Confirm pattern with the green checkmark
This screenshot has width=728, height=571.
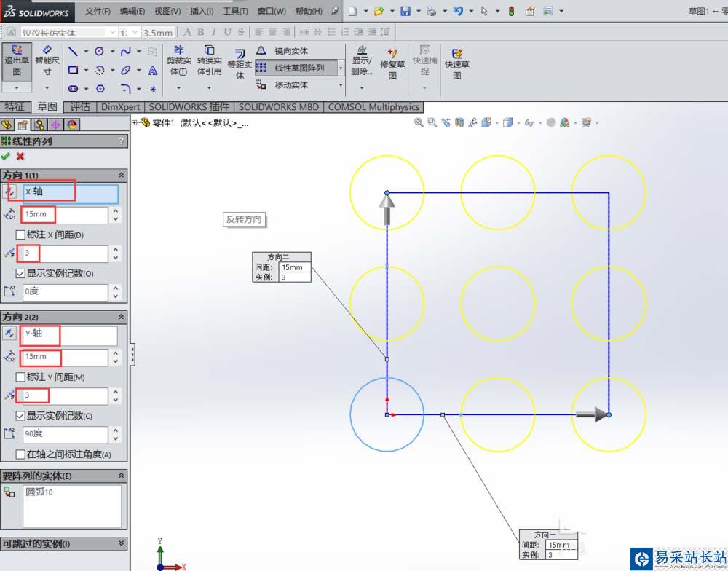pos(6,156)
